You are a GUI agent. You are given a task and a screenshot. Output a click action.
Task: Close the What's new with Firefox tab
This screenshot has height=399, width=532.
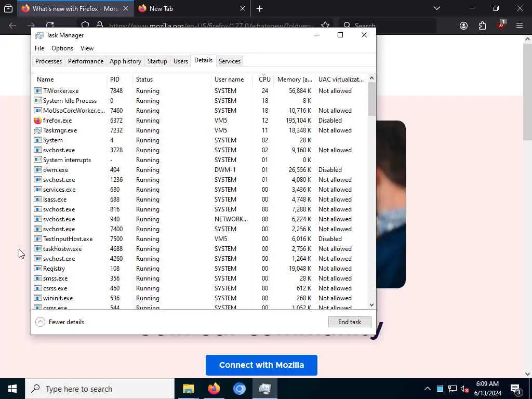click(x=126, y=8)
